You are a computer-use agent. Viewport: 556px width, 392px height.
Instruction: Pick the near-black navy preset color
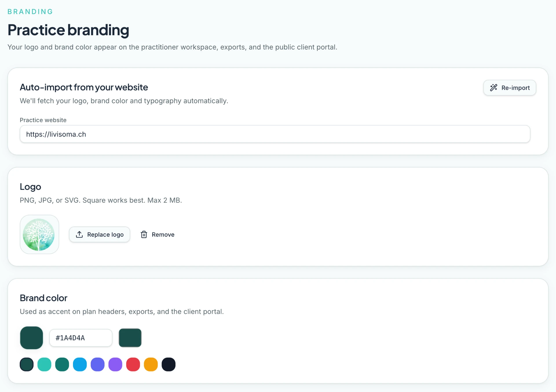[x=169, y=364]
